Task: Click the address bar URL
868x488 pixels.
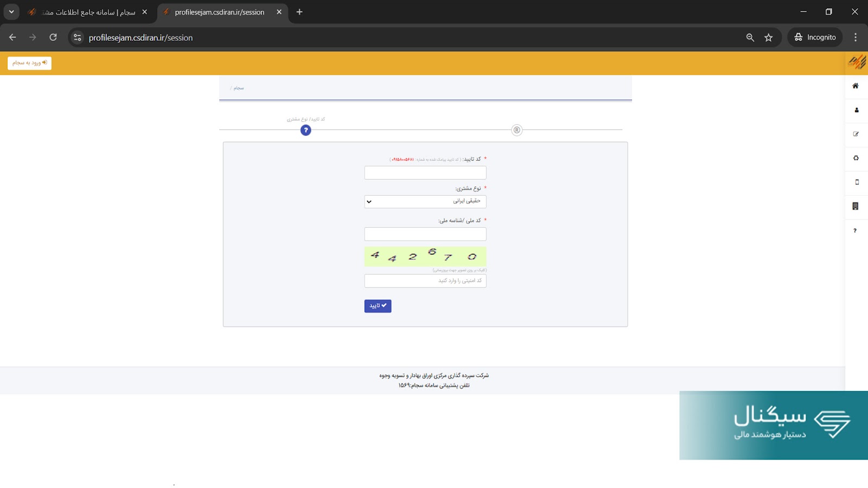Action: [x=141, y=37]
